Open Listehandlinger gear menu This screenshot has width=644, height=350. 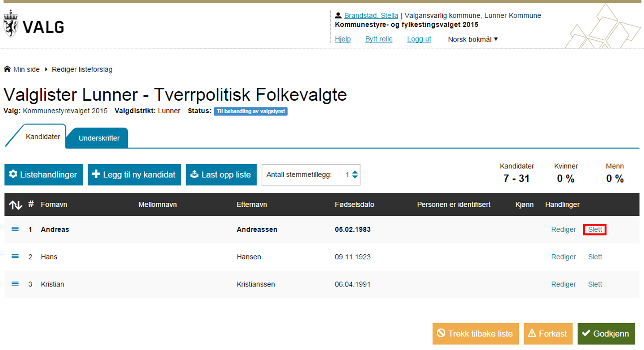pos(43,175)
